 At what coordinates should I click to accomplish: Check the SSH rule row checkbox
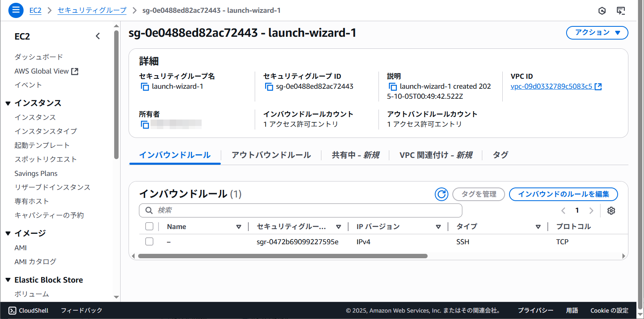coord(149,241)
